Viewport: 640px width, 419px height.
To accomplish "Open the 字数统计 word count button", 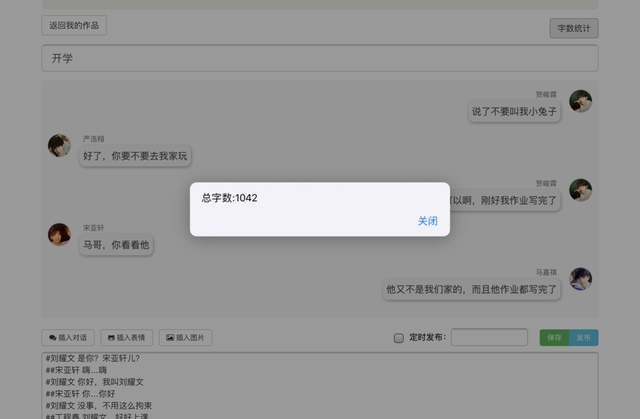I will pos(574,28).
